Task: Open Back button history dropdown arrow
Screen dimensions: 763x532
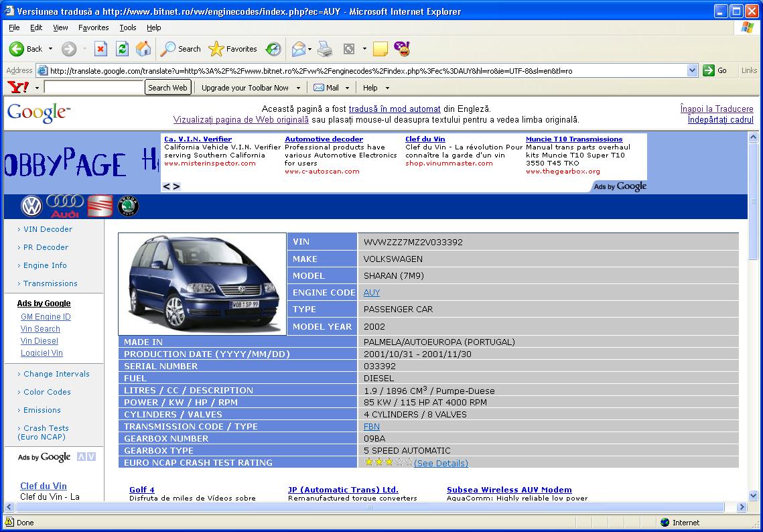Action: [x=50, y=49]
